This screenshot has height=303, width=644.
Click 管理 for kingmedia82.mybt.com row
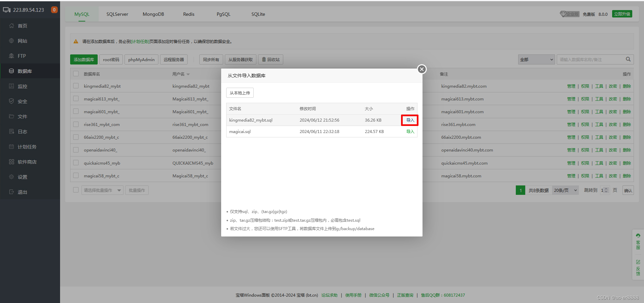(x=571, y=86)
